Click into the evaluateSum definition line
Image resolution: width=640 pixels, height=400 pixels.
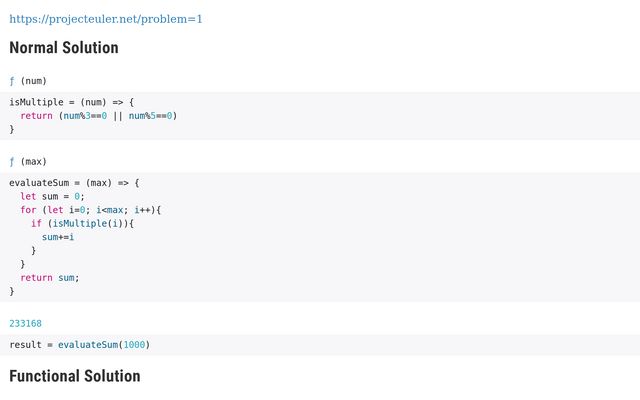click(x=74, y=183)
